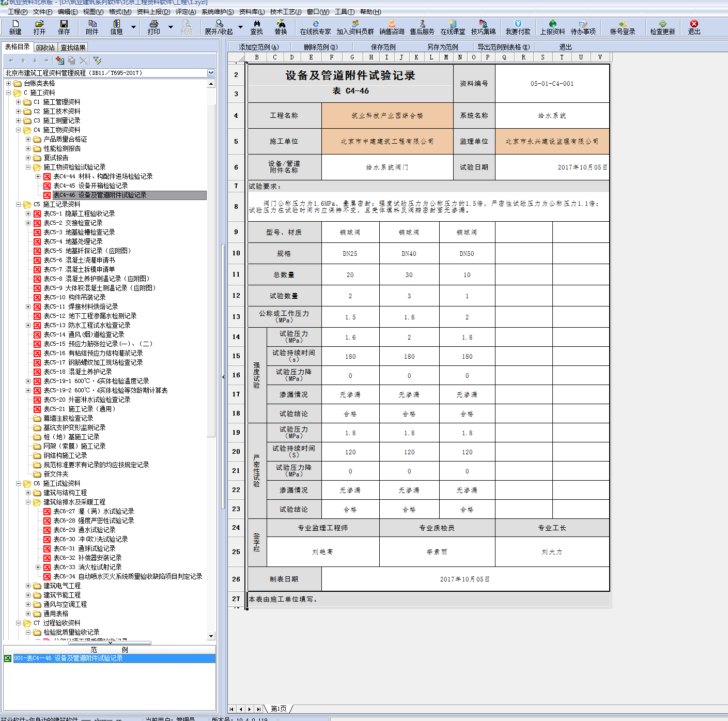Click the copy icon in tree toolbar
728x721 pixels.
pyautogui.click(x=72, y=60)
